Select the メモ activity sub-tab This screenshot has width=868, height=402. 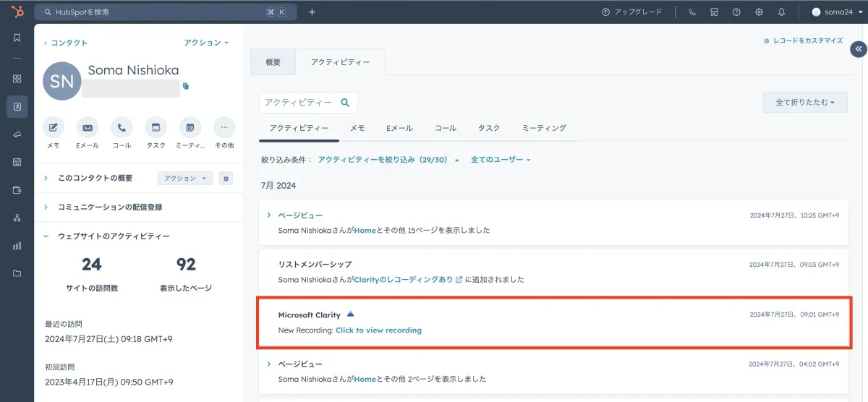[357, 128]
